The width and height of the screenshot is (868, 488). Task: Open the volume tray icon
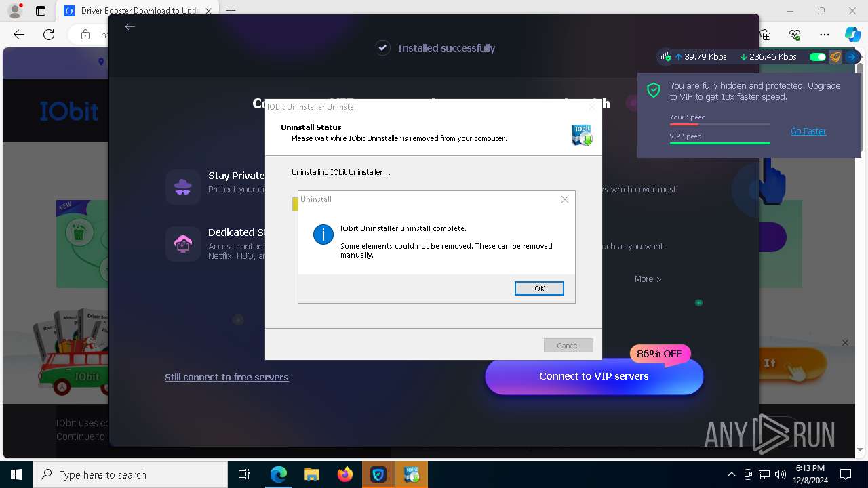click(x=781, y=474)
